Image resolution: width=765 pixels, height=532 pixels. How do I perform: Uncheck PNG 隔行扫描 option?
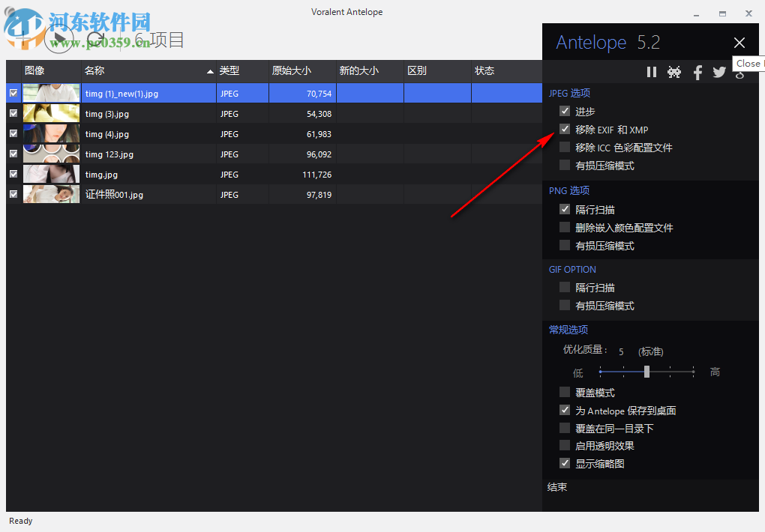tap(565, 209)
